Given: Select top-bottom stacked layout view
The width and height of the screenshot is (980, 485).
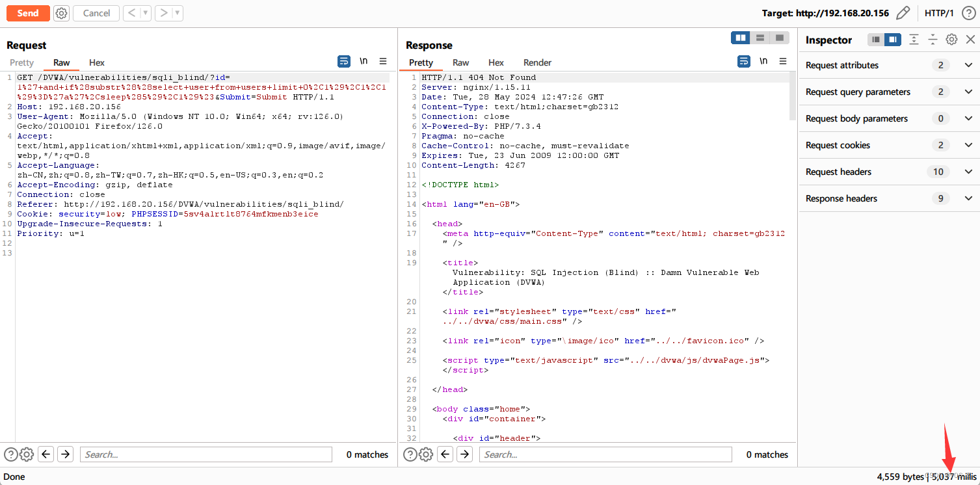Looking at the screenshot, I should (760, 38).
